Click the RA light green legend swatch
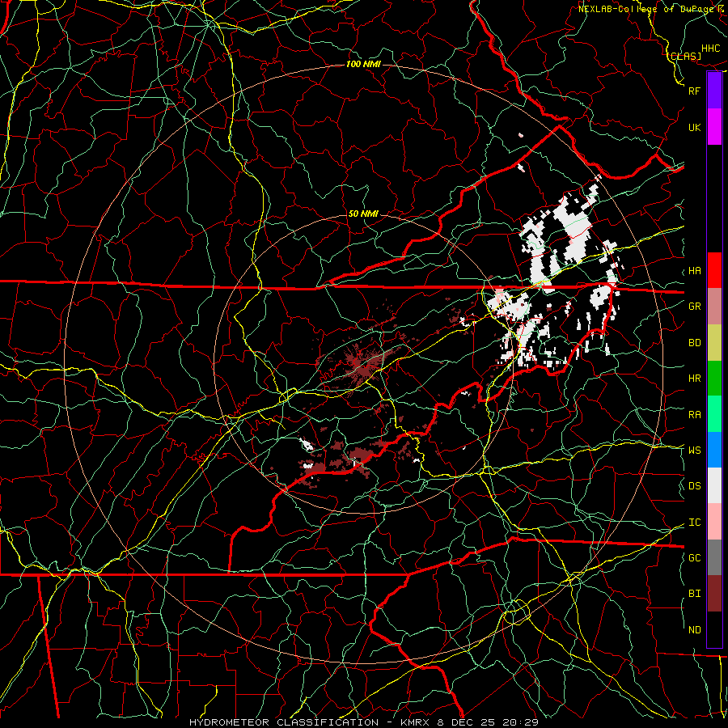 714,413
